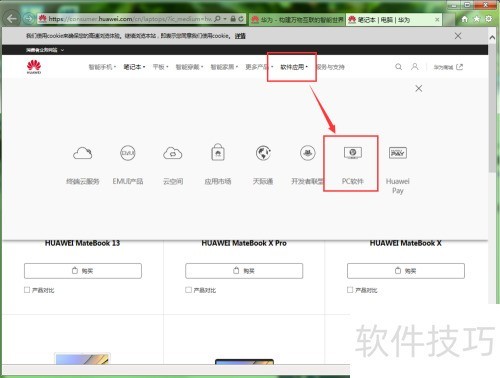Switch to the 华为 browser tab
This screenshot has width=500, height=378.
tap(297, 20)
